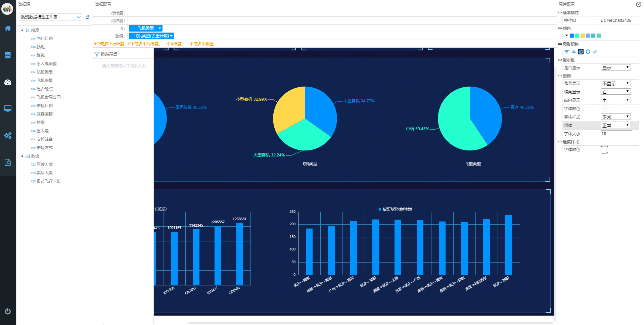Open the 图例 横向显示 dropdown
Image resolution: width=644 pixels, height=325 pixels.
pyautogui.click(x=615, y=92)
